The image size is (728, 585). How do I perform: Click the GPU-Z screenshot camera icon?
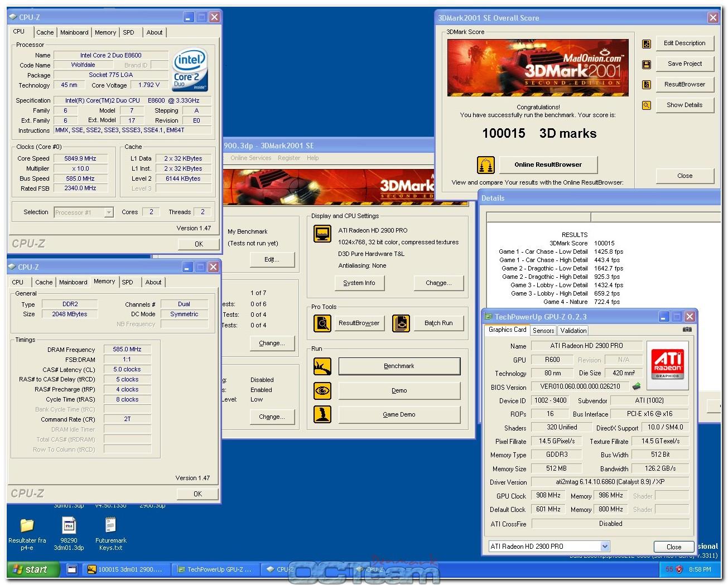[687, 330]
